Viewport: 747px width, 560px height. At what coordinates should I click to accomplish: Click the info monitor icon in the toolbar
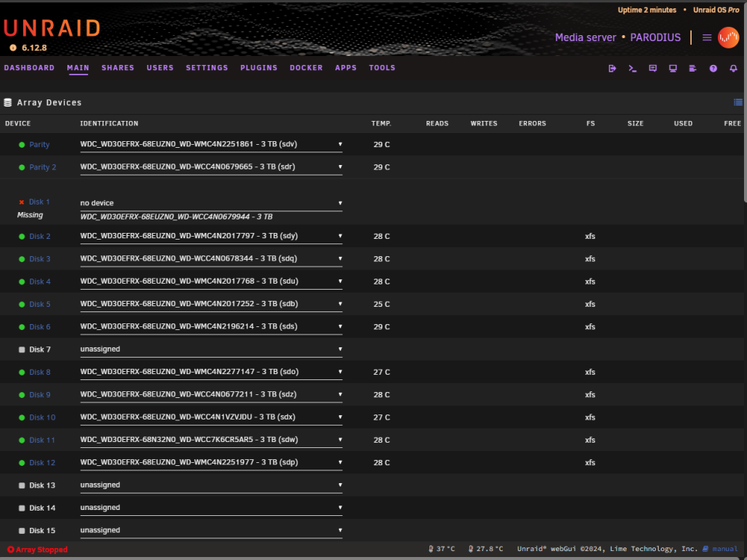(x=673, y=69)
